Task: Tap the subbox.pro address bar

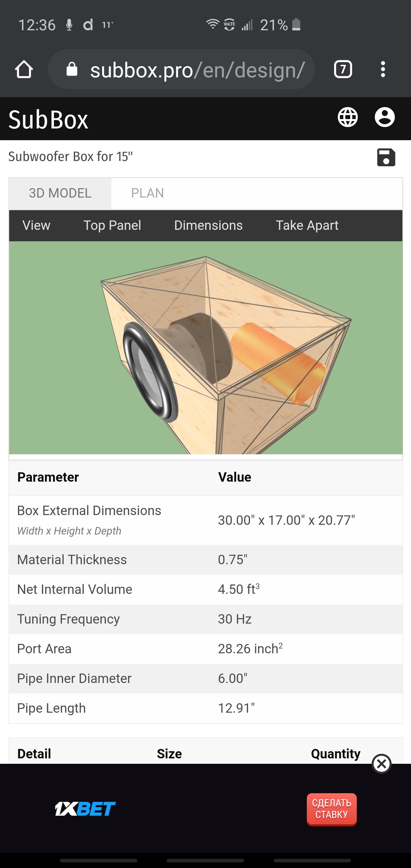Action: (x=197, y=70)
